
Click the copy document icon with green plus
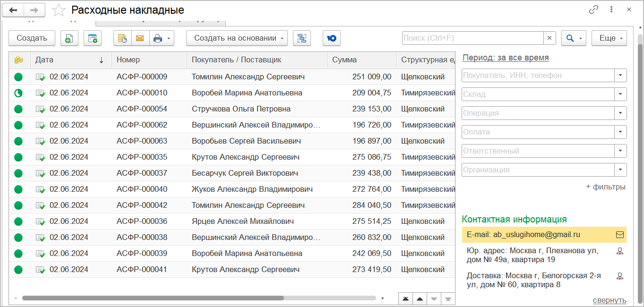point(69,38)
